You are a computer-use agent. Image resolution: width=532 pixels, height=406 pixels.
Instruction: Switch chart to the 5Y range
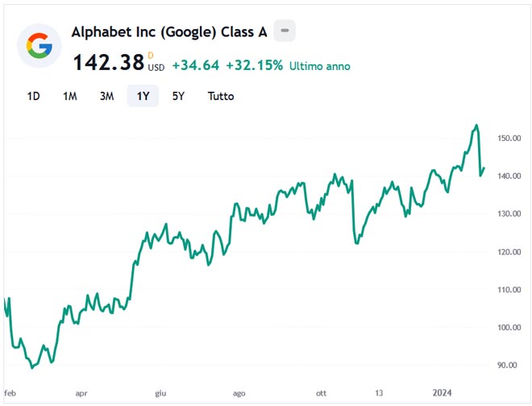click(178, 96)
